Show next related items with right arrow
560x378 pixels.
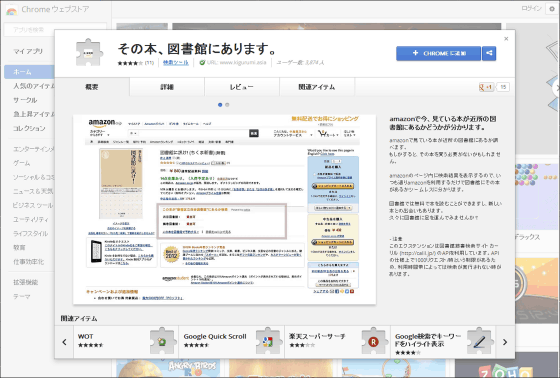(x=505, y=342)
